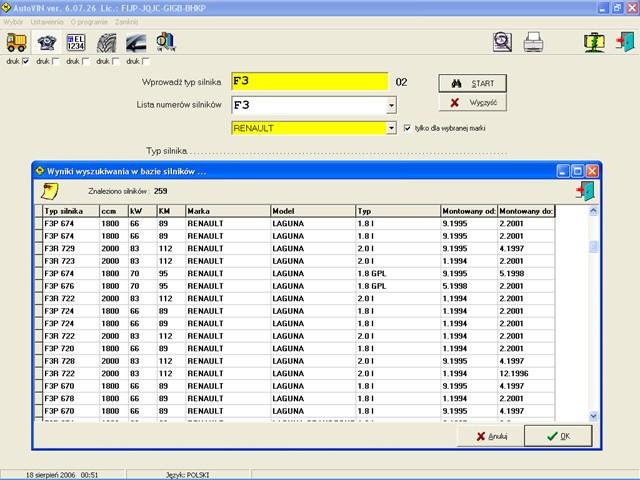Click the Marka column header
The height and width of the screenshot is (480, 640).
(228, 211)
